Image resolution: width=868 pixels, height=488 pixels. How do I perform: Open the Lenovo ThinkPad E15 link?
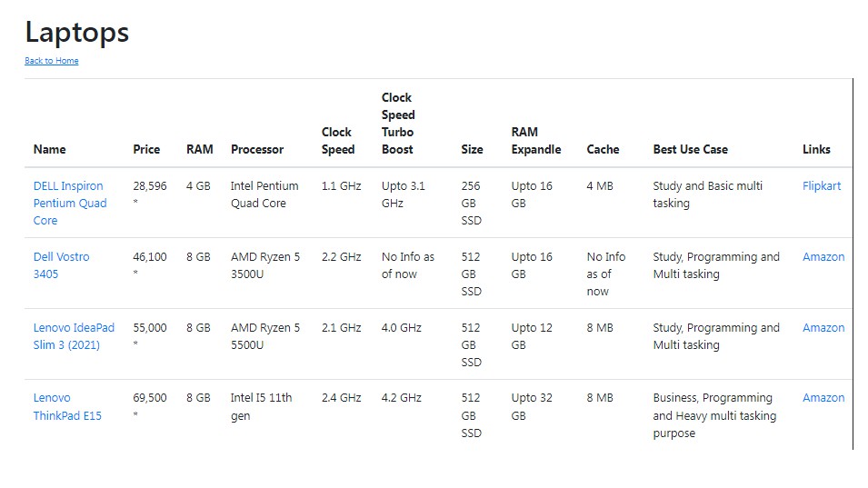pyautogui.click(x=67, y=406)
